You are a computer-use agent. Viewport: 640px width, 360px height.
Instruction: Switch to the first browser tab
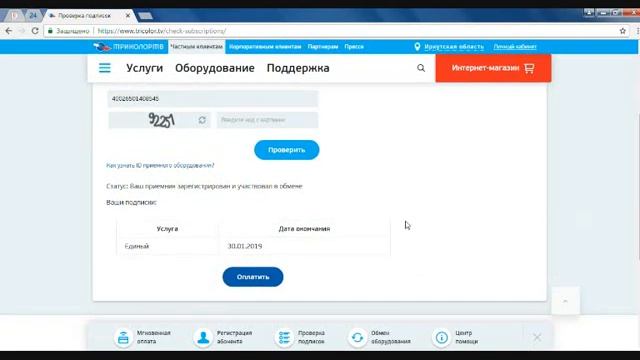pyautogui.click(x=15, y=16)
